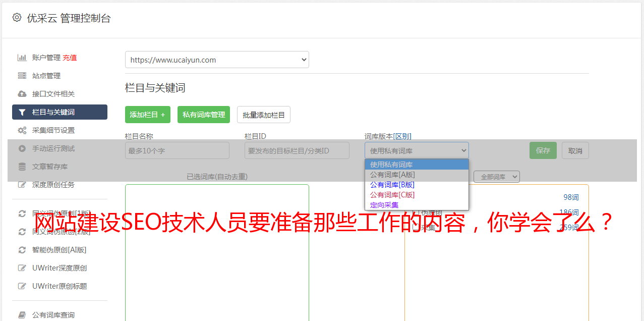Focus the 栏目名称 input field

[177, 150]
